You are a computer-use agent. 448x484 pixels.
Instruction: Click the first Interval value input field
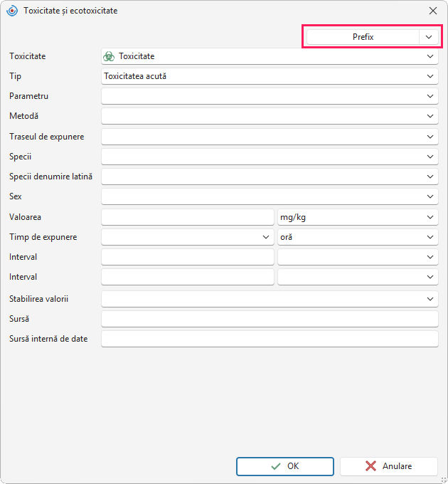(x=188, y=257)
